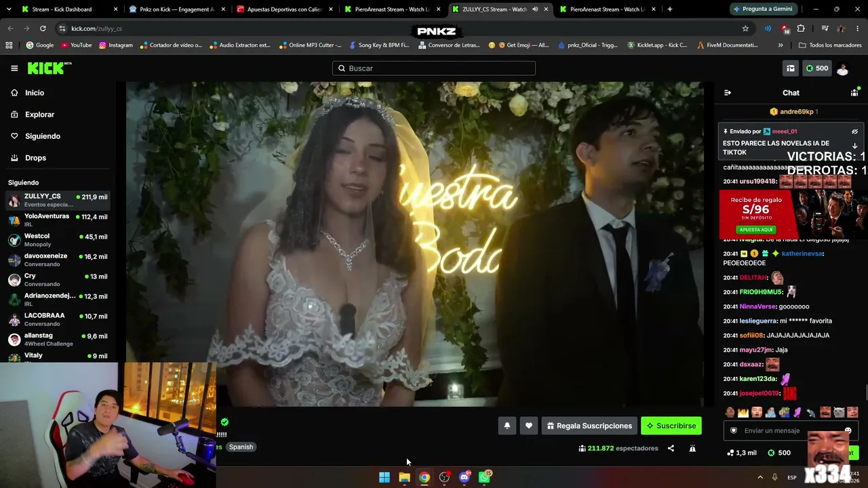Open katherinevsa user in chat
This screenshot has width=868, height=488.
pos(802,253)
